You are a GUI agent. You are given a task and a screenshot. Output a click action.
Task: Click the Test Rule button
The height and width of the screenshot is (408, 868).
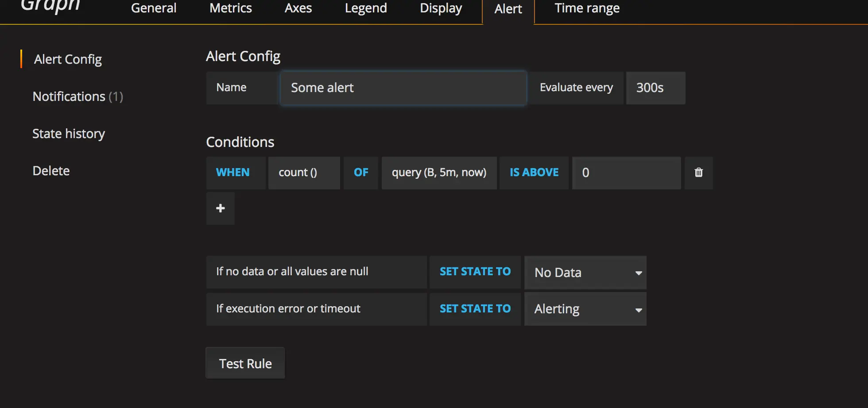[x=245, y=363]
